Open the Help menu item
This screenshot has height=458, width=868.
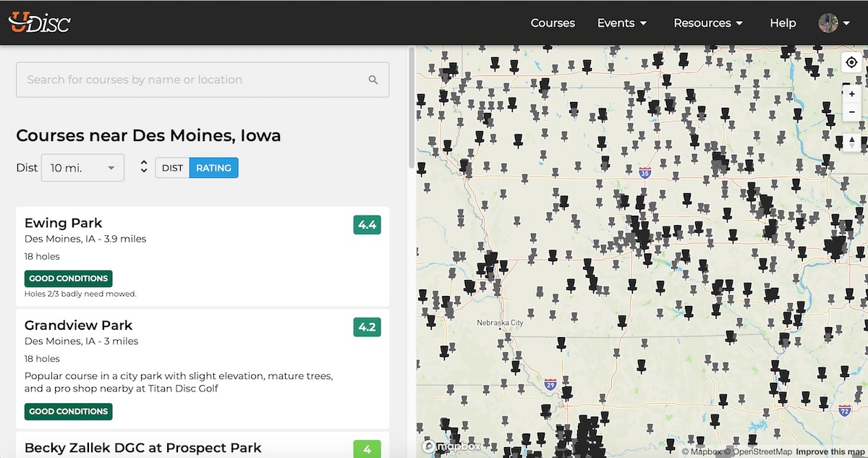(x=783, y=22)
